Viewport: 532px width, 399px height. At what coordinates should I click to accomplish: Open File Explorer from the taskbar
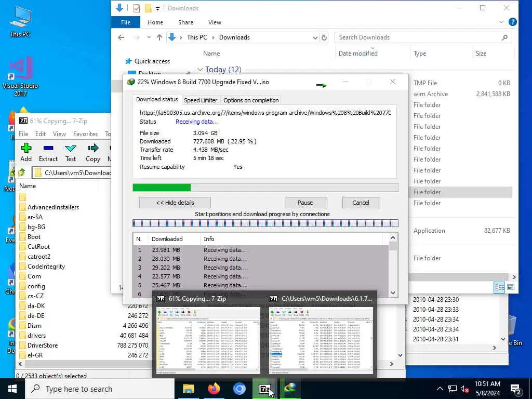click(188, 389)
